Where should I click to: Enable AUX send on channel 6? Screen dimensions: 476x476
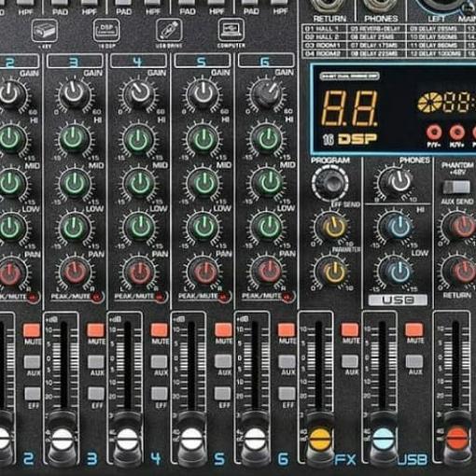point(287,362)
